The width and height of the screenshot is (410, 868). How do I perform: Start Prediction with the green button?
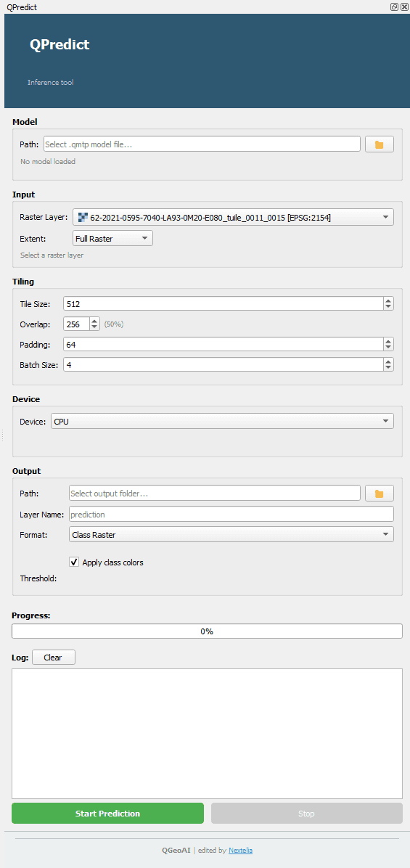coord(108,813)
